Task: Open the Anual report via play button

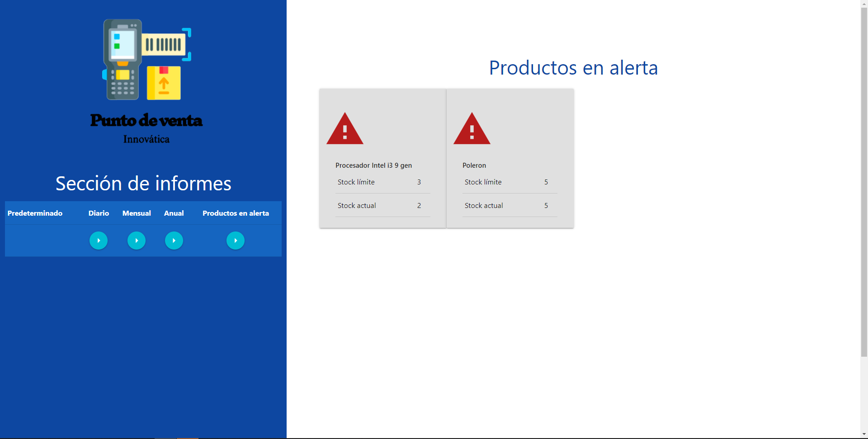Action: click(x=174, y=241)
